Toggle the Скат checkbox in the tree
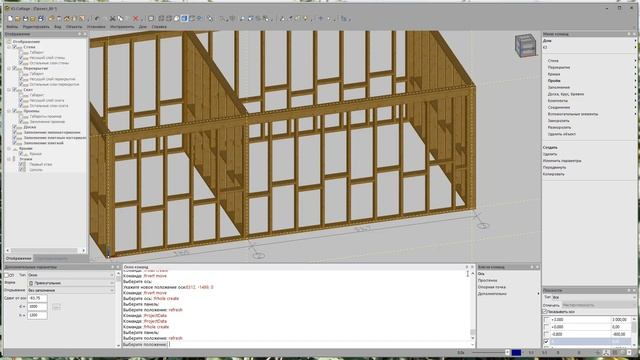 click(15, 89)
